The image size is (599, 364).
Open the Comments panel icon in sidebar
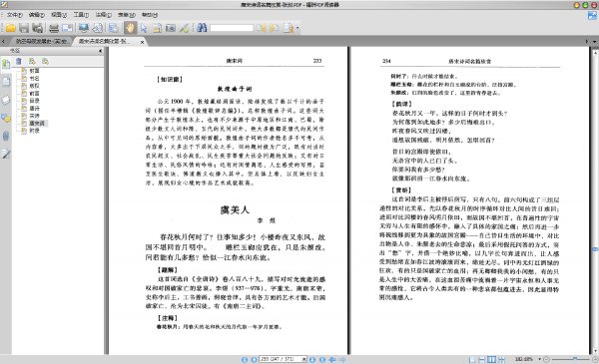pos(6,118)
